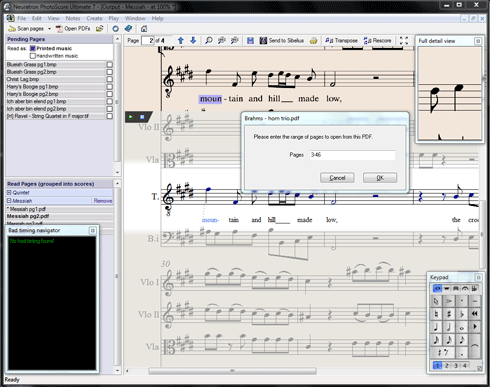Click the printer icon

tap(313, 41)
